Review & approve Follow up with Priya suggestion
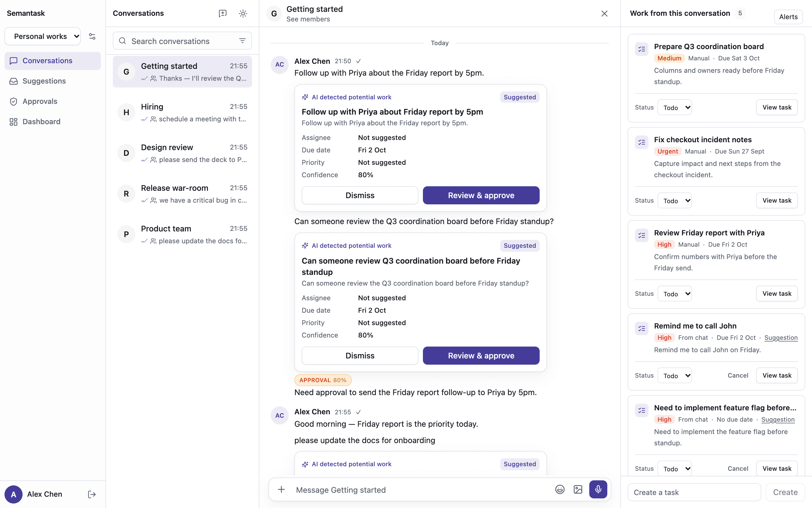812x508 pixels. pos(481,195)
